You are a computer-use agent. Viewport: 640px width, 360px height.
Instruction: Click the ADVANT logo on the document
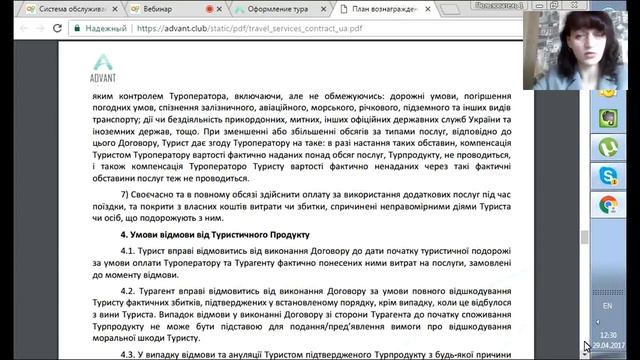(x=102, y=68)
